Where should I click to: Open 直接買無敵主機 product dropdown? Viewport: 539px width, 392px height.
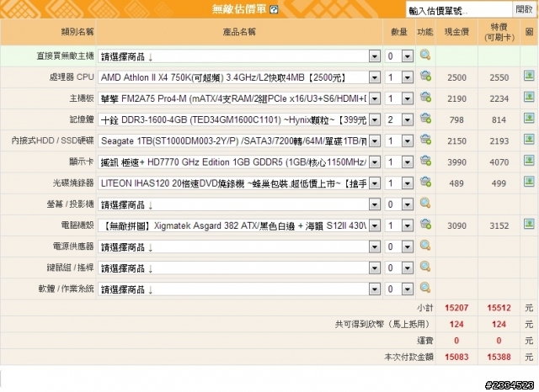tap(239, 56)
